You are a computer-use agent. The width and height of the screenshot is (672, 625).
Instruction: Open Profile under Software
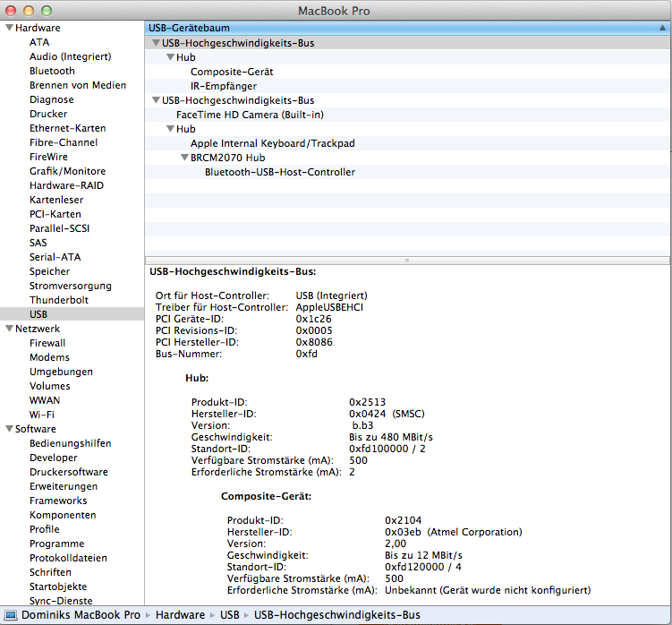click(x=45, y=529)
